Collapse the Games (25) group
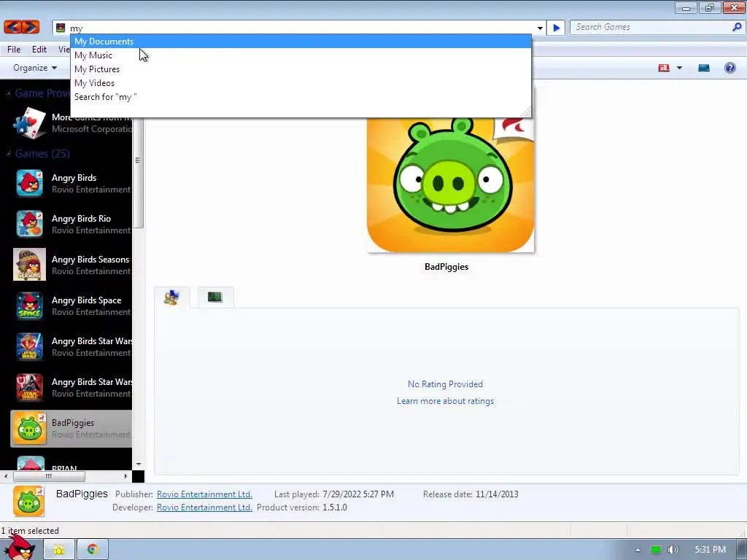The image size is (747, 560). click(8, 153)
